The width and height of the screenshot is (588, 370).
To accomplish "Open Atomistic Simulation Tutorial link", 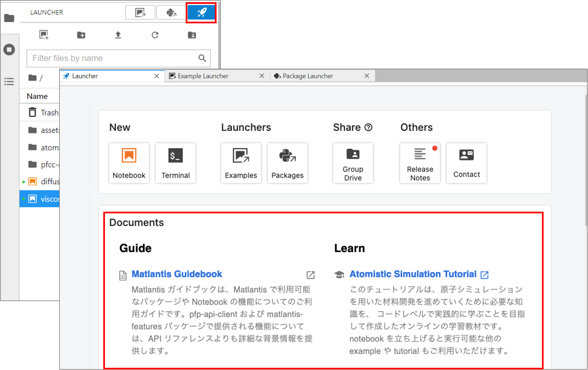I will (413, 274).
